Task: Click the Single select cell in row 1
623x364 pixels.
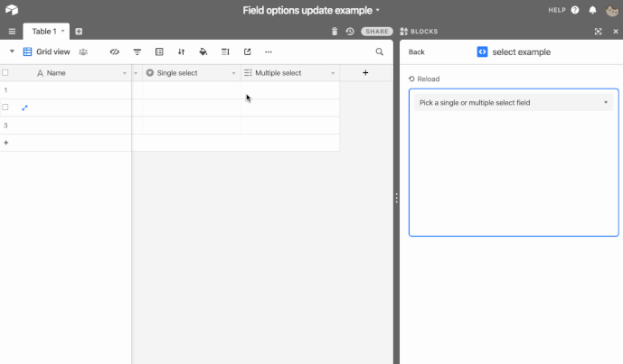Action: (x=192, y=90)
